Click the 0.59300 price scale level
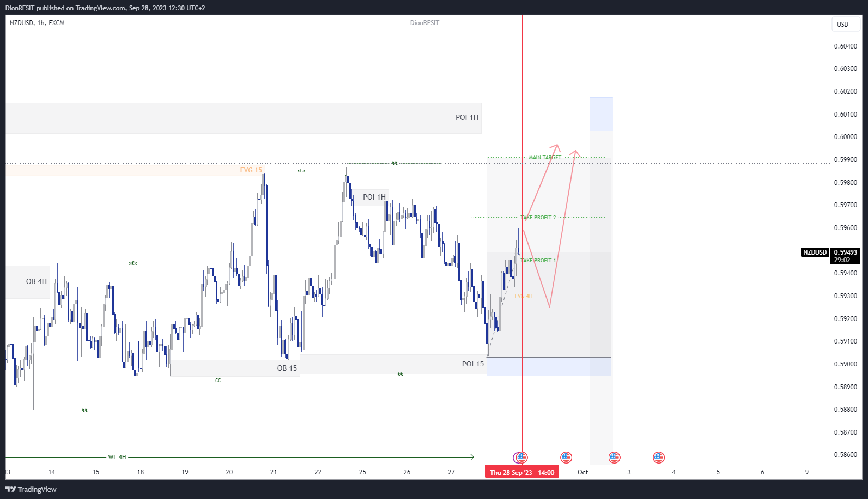This screenshot has width=868, height=499. (846, 296)
